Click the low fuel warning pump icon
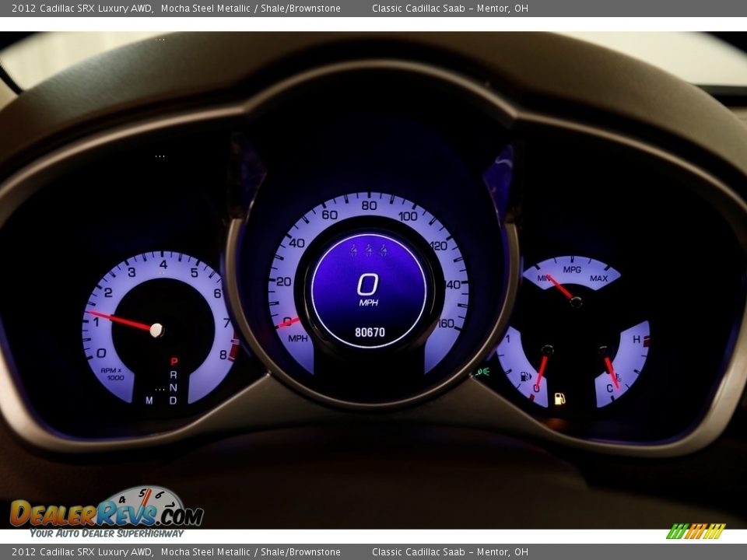747x560 pixels. tap(559, 399)
